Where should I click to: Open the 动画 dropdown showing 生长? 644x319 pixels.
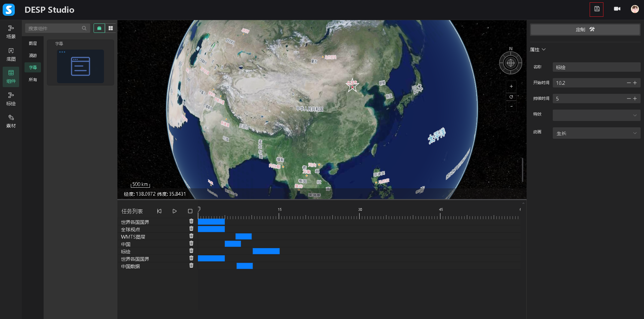click(x=596, y=133)
